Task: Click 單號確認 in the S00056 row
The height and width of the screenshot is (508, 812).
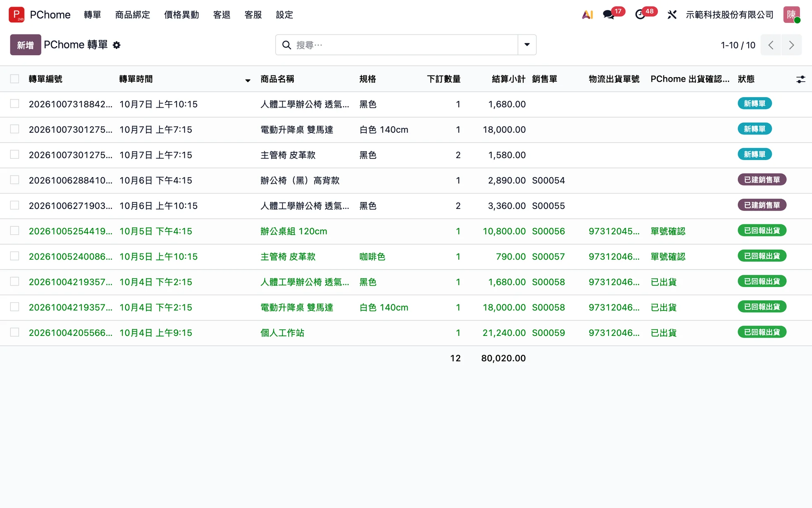Action: coord(668,231)
